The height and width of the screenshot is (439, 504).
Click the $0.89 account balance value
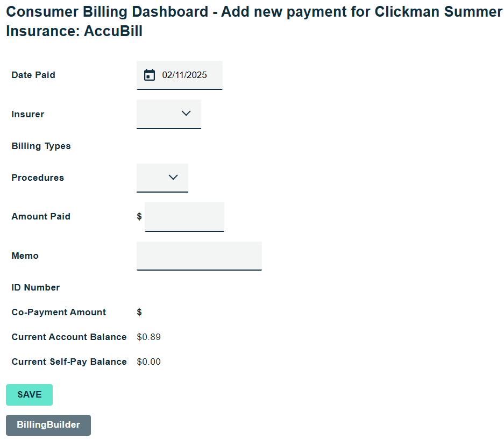[x=149, y=337]
